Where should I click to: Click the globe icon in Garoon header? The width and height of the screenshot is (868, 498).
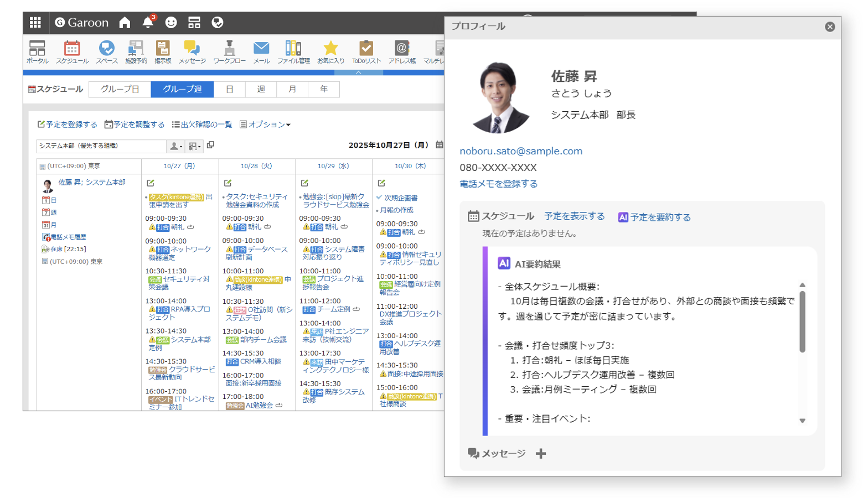218,22
